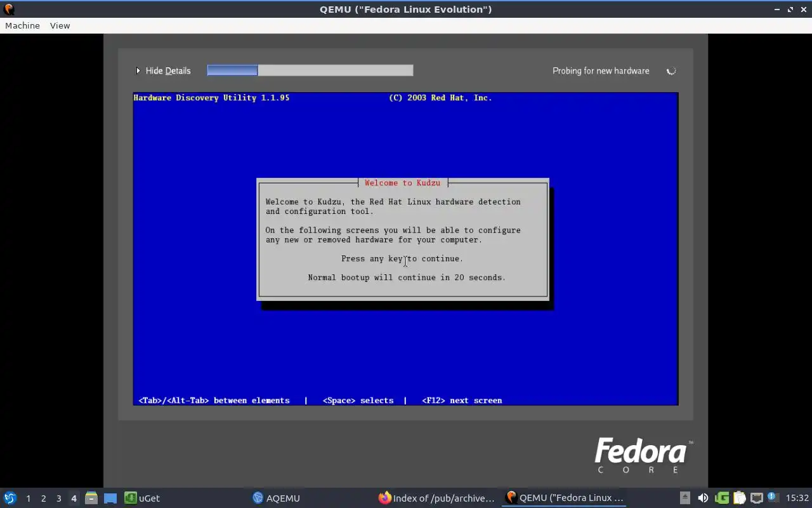Click the 'Welcome to Kudzu' dialog title
Image resolution: width=812 pixels, height=508 pixels.
click(402, 183)
